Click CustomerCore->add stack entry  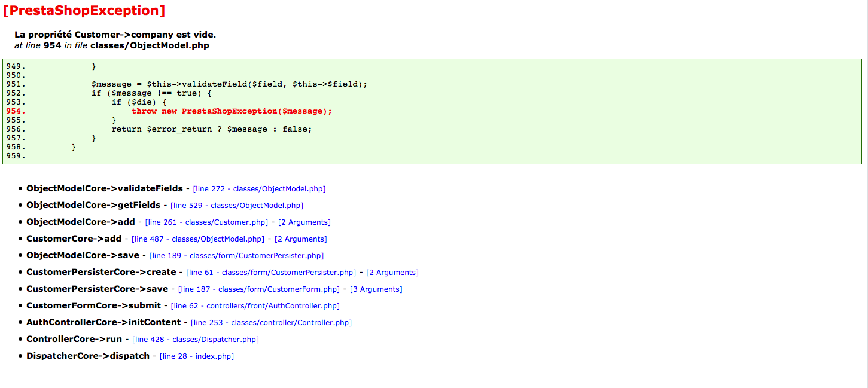tap(74, 239)
